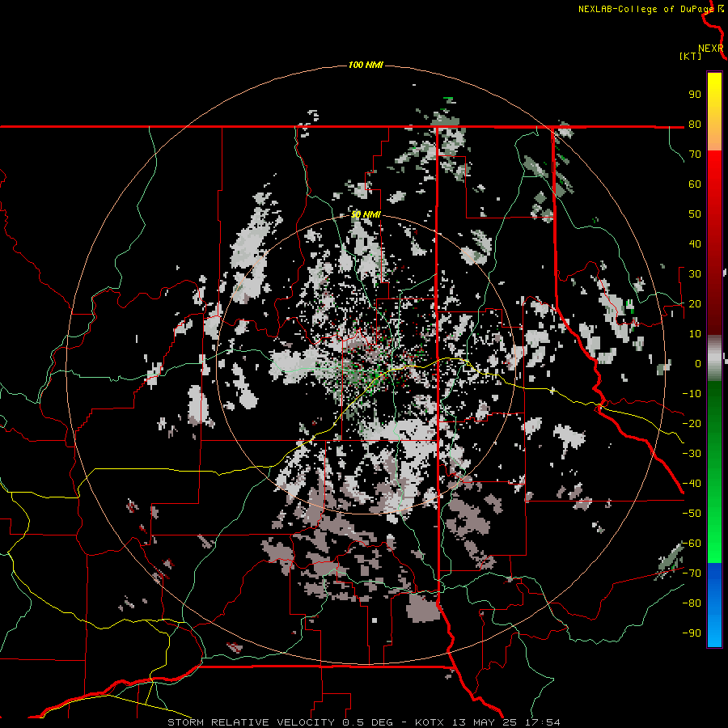Viewport: 728px width, 728px height.
Task: Click the 60 value on the velocity scale
Action: click(x=695, y=184)
